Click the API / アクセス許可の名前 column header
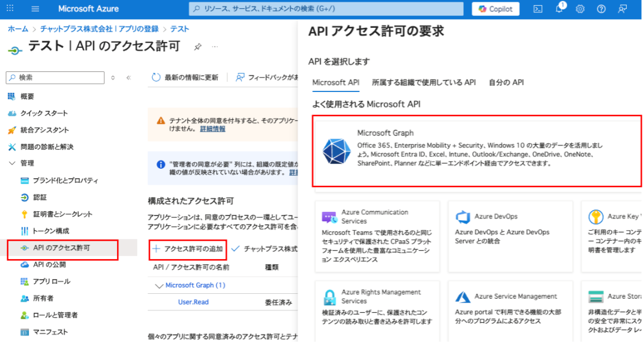The image size is (644, 344). (x=191, y=267)
